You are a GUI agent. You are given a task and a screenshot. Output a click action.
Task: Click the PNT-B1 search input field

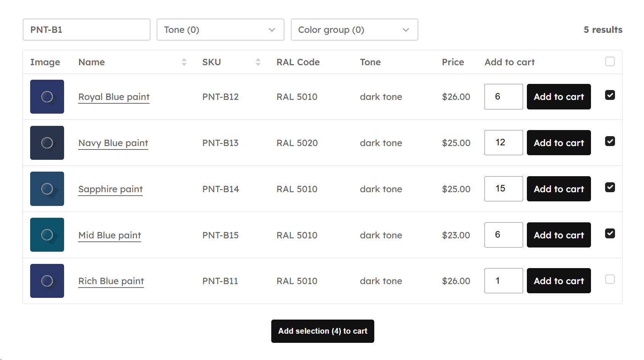click(86, 29)
